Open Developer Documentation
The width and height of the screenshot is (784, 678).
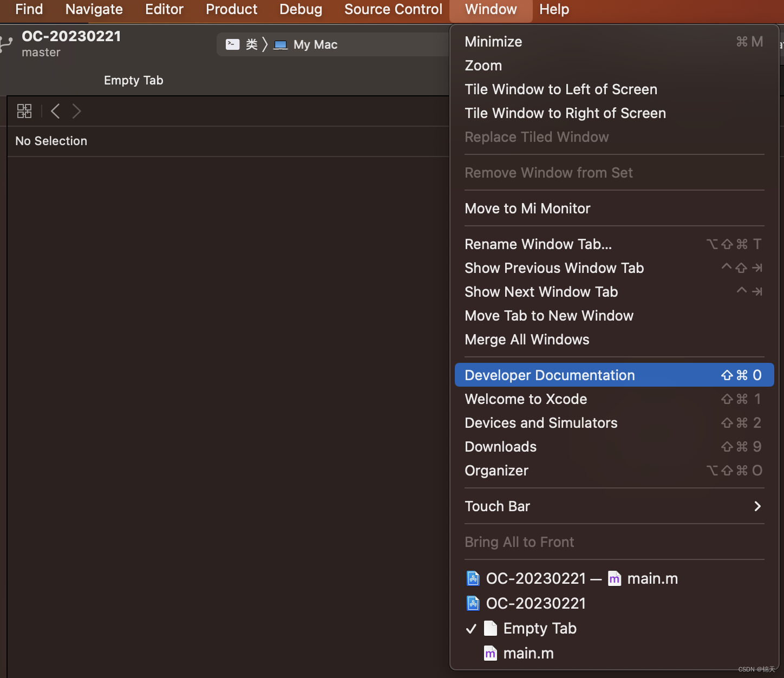click(615, 375)
